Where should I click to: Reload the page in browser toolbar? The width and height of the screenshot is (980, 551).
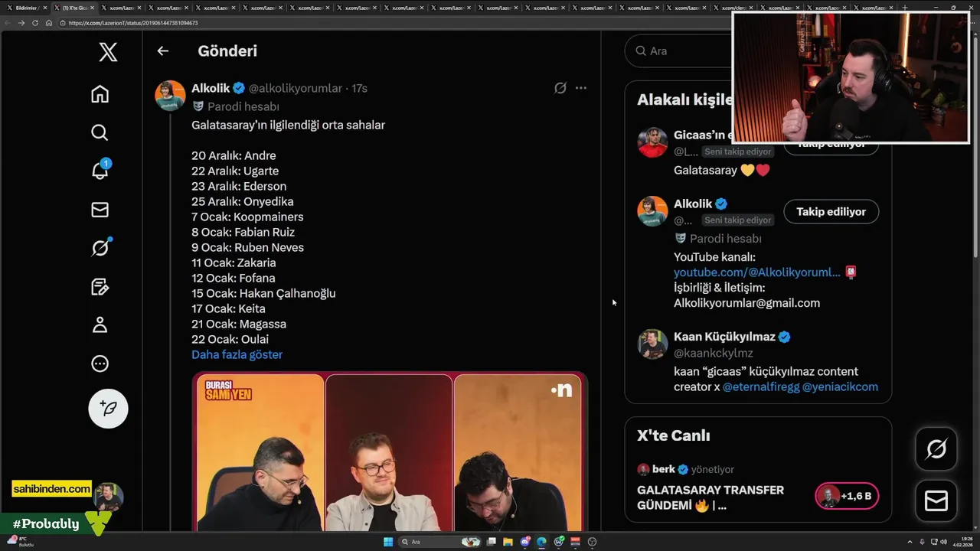pyautogui.click(x=34, y=23)
